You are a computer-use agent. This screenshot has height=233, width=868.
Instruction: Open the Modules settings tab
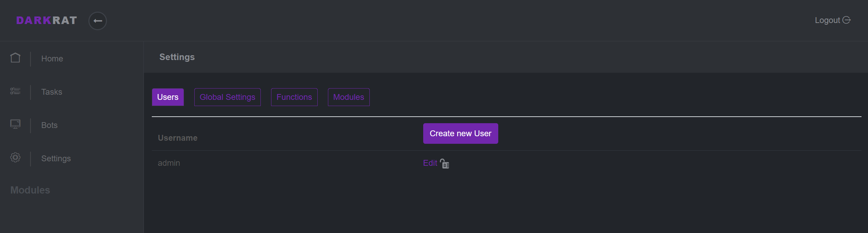349,97
